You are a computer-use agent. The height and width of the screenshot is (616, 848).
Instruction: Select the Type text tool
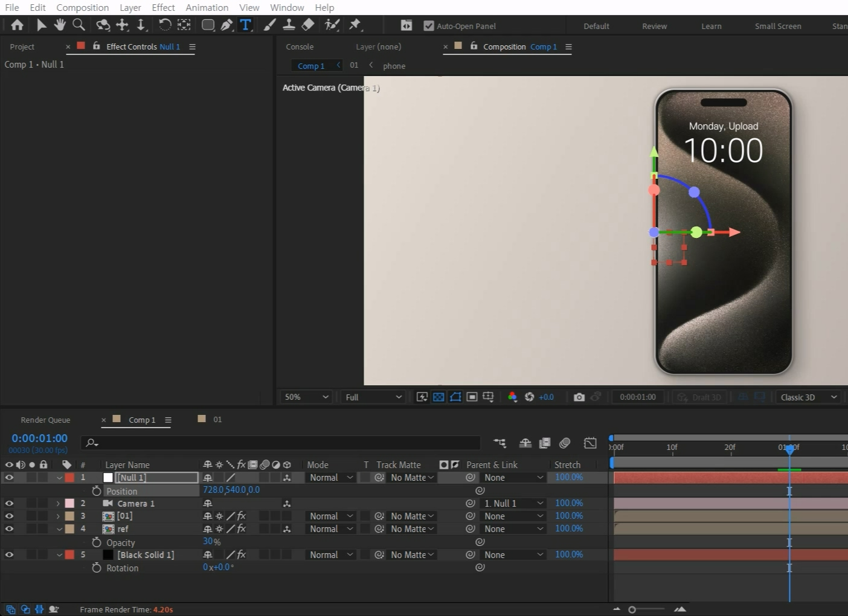(245, 25)
